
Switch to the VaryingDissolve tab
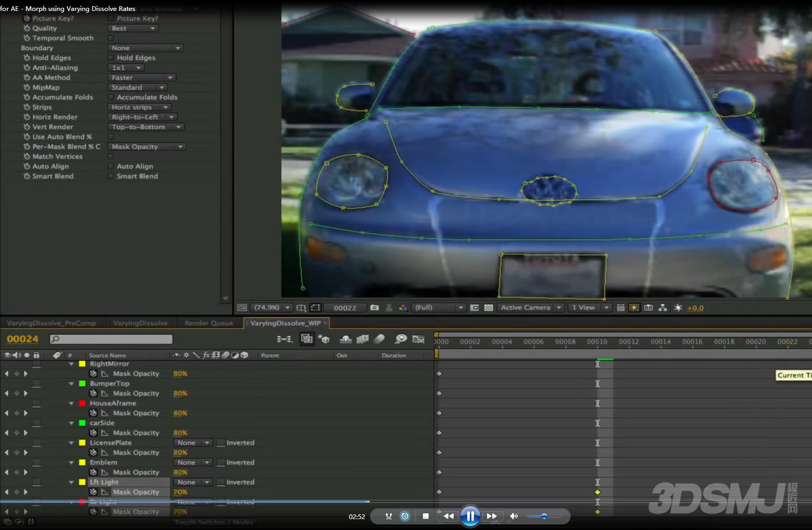pyautogui.click(x=141, y=323)
